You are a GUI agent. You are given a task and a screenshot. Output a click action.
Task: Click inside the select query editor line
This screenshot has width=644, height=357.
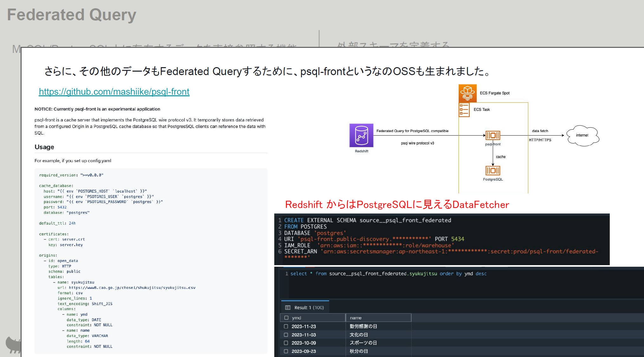(x=388, y=274)
